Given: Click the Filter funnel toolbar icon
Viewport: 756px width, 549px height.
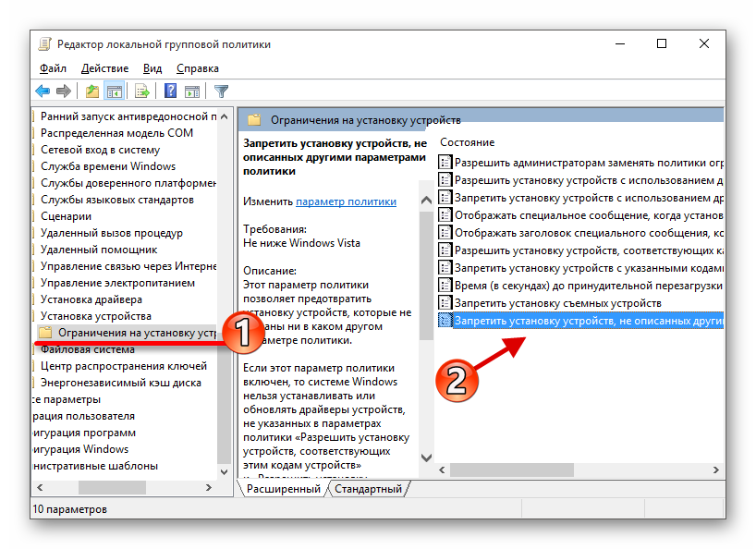Looking at the screenshot, I should pyautogui.click(x=221, y=91).
